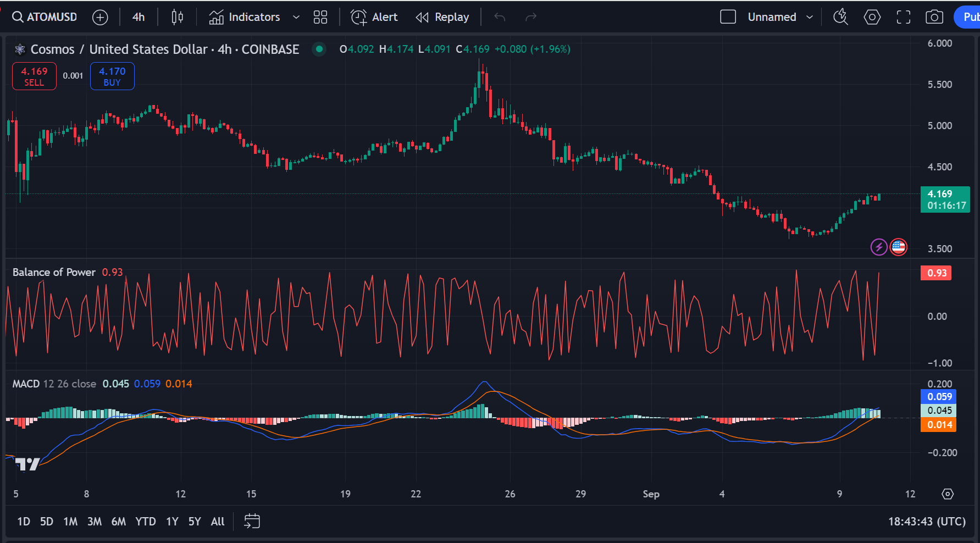Click the orange 0.014 signal value tag
Image resolution: width=980 pixels, height=543 pixels.
pyautogui.click(x=939, y=425)
